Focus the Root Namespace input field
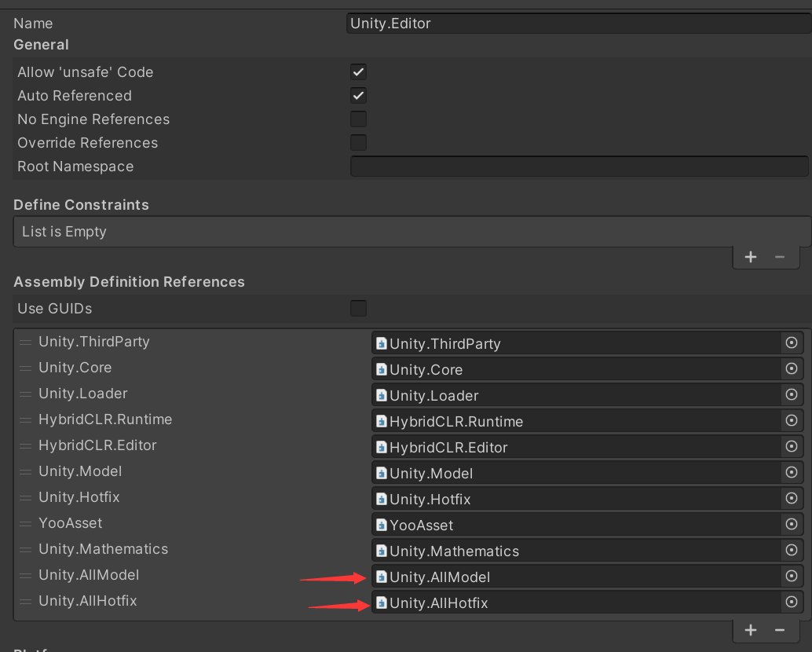This screenshot has height=652, width=812. (x=580, y=167)
